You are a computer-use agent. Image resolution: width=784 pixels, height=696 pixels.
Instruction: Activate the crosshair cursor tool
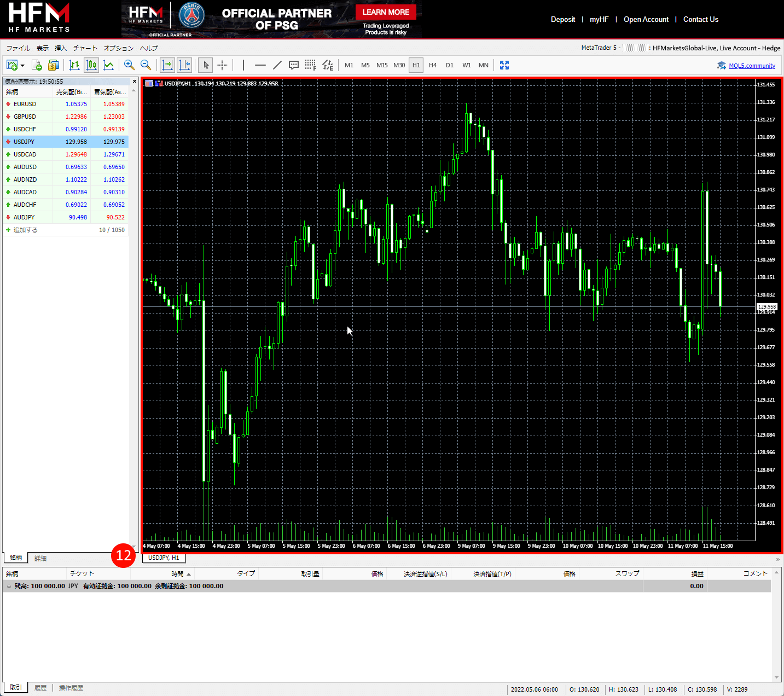(x=222, y=65)
